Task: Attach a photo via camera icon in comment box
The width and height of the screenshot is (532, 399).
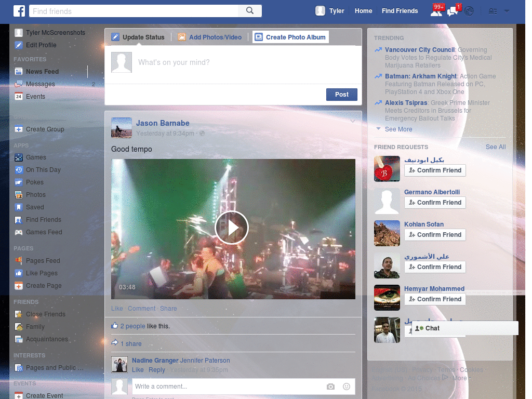Action: click(x=330, y=387)
